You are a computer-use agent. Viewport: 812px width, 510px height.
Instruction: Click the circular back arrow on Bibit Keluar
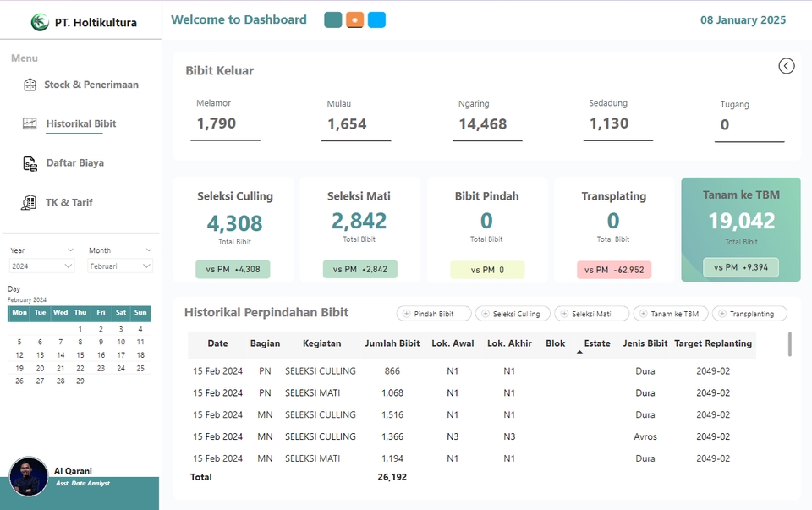pyautogui.click(x=787, y=65)
